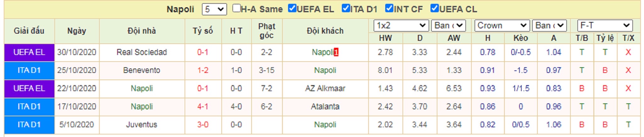Click the ITA D1 league cell for Benevento match

[x=29, y=70]
